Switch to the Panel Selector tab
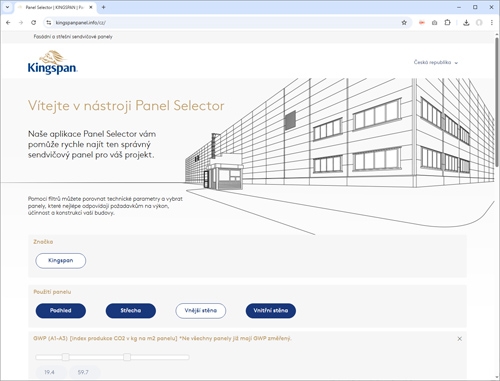The width and height of the screenshot is (500, 381). (x=55, y=7)
